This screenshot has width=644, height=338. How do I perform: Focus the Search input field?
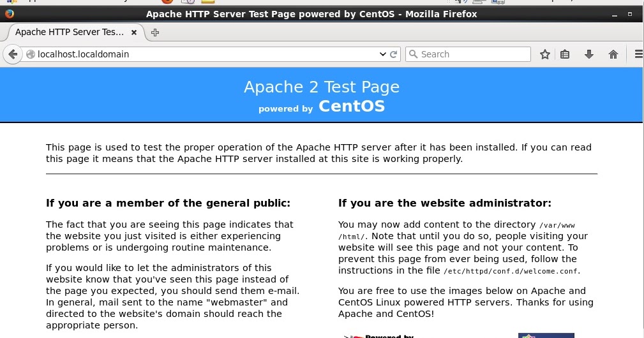[x=468, y=54]
